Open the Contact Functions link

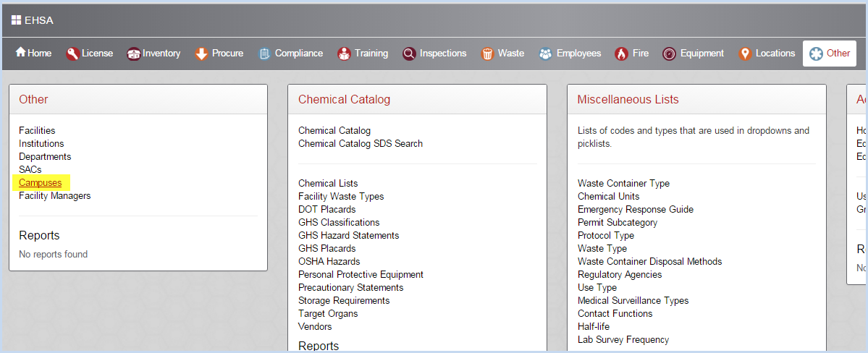tap(615, 313)
